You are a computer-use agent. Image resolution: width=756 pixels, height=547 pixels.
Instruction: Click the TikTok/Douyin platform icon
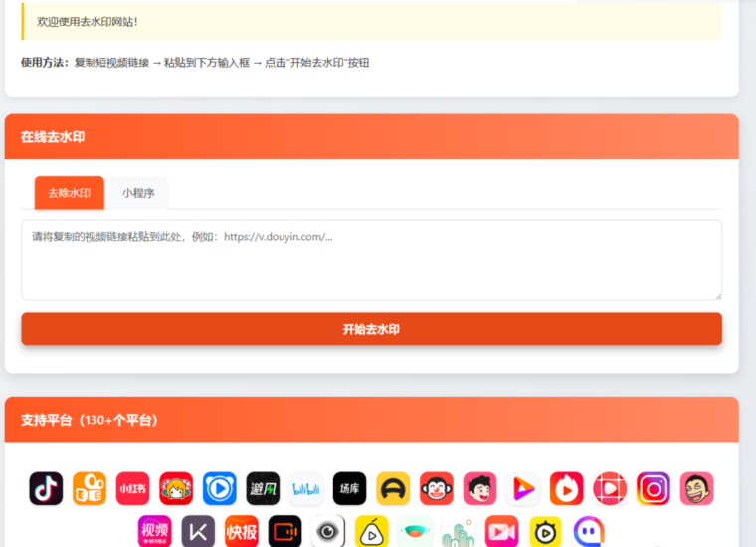click(x=46, y=488)
